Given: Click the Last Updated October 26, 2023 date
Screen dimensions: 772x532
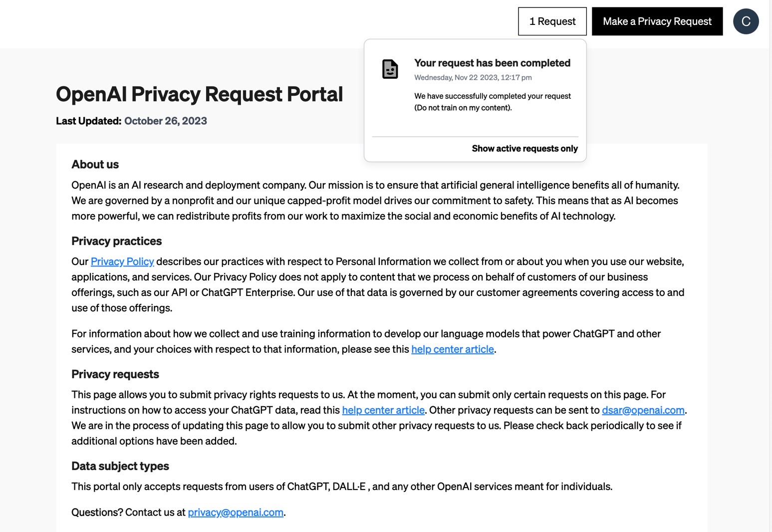Looking at the screenshot, I should (x=165, y=121).
